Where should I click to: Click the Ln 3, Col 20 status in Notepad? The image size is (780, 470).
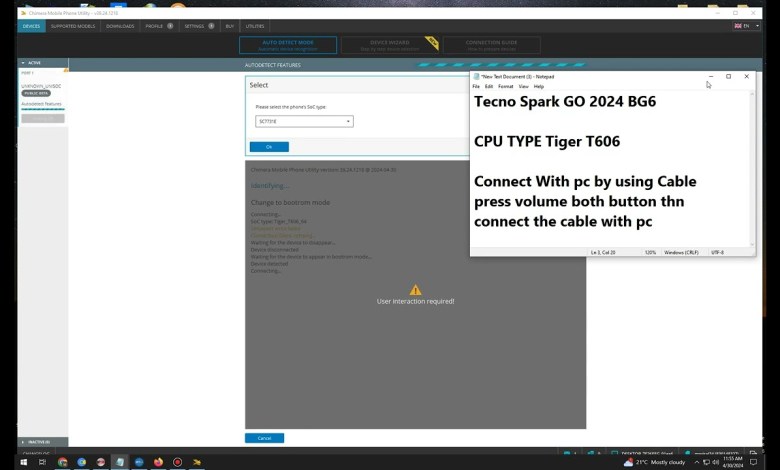pos(603,253)
